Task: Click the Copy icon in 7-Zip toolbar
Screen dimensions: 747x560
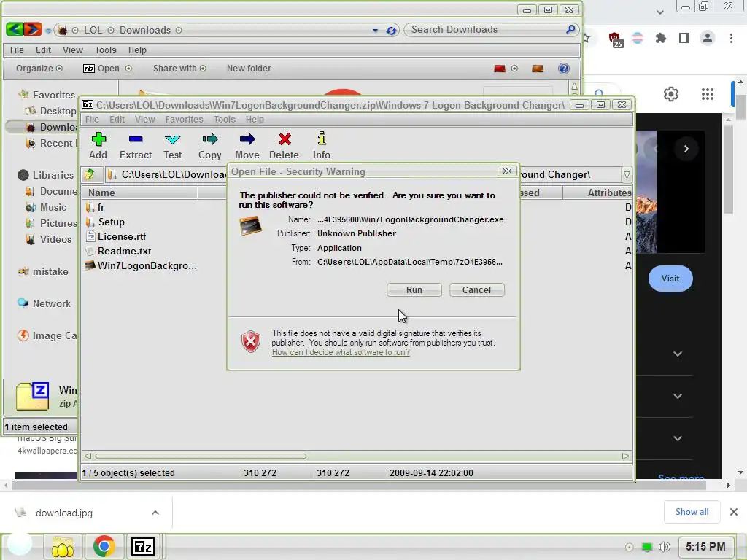Action: (209, 146)
